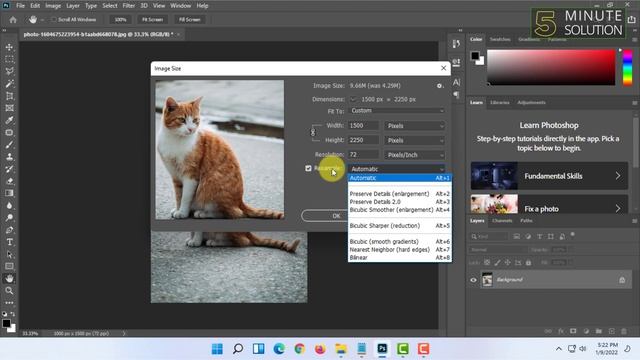The height and width of the screenshot is (360, 640).
Task: Select the Crop tool
Action: coord(9,96)
